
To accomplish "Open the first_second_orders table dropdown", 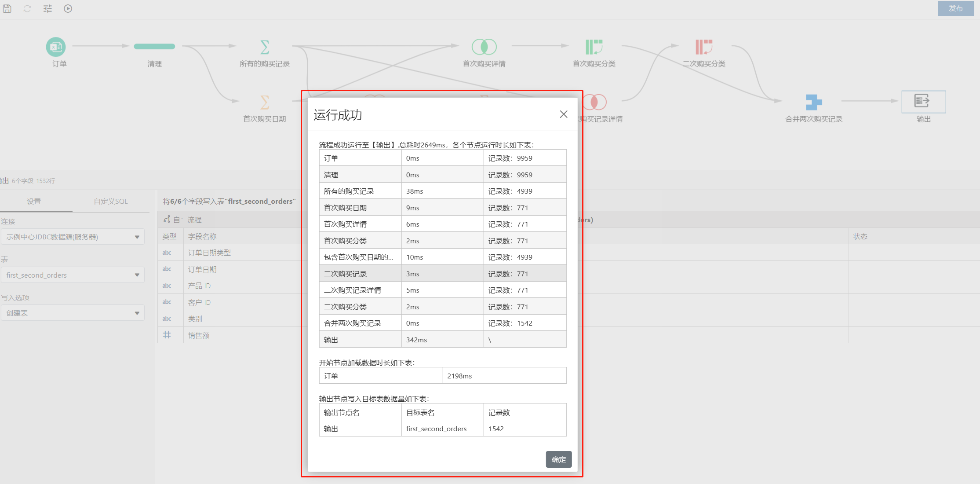I will pos(73,275).
